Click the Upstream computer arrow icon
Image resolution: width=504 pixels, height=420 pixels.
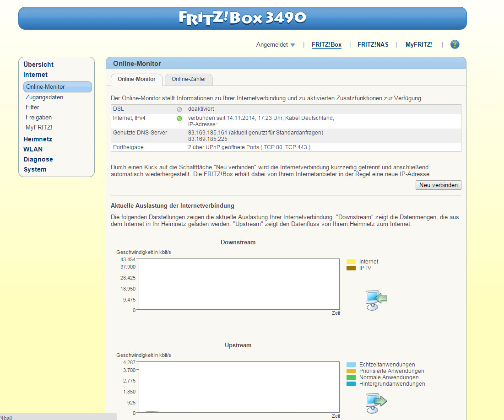tap(376, 403)
